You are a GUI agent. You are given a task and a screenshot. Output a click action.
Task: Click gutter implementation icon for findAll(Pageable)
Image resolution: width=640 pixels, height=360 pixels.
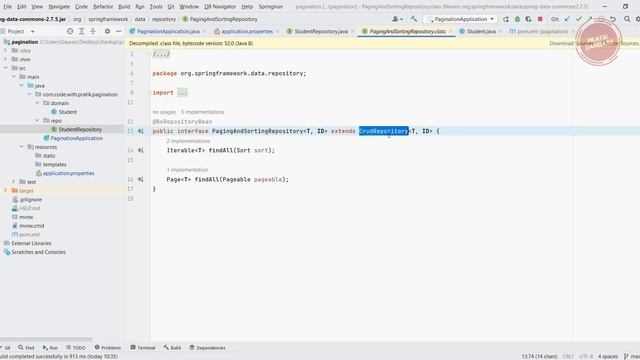141,179
